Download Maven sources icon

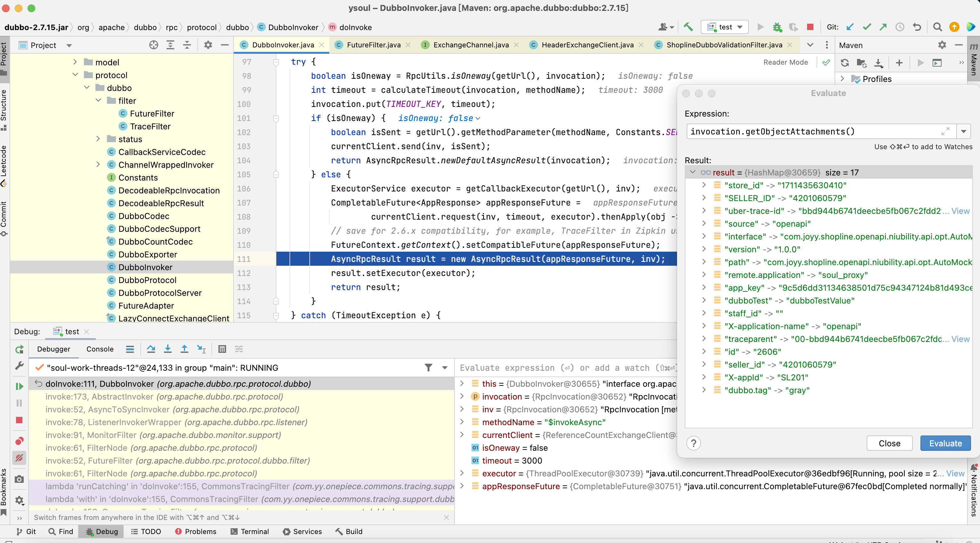(x=878, y=63)
